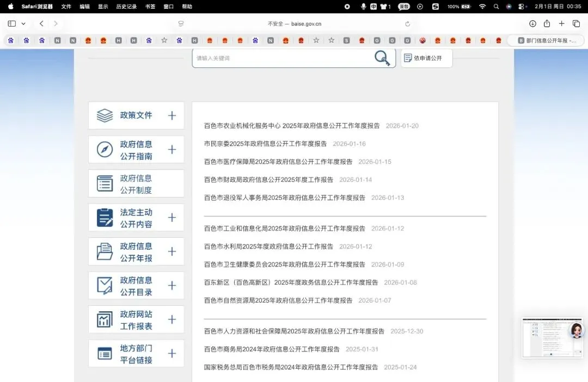Open the 帮助 menu
Image resolution: width=588 pixels, height=382 pixels.
(x=187, y=7)
